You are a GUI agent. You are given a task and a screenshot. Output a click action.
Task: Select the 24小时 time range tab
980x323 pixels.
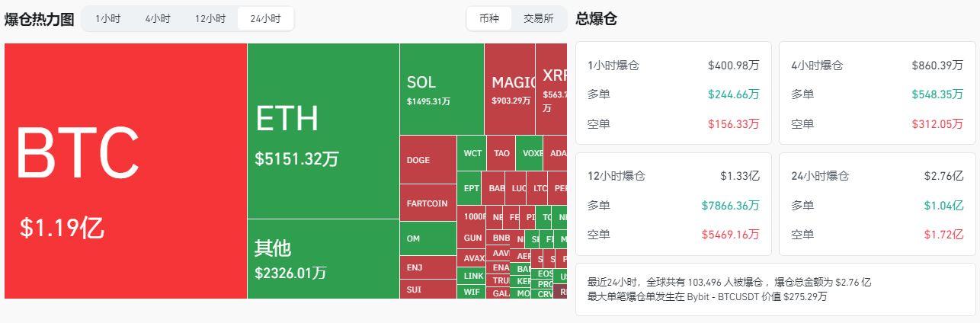tap(265, 19)
